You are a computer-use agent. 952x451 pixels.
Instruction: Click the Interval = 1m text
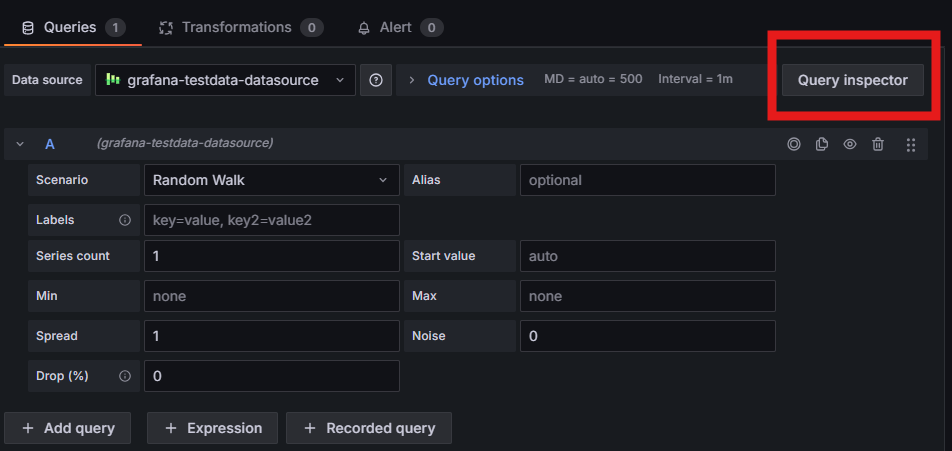[695, 79]
